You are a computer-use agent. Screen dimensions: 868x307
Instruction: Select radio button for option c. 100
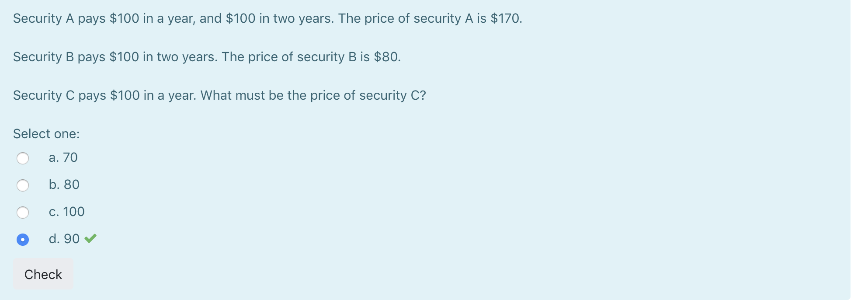23,213
